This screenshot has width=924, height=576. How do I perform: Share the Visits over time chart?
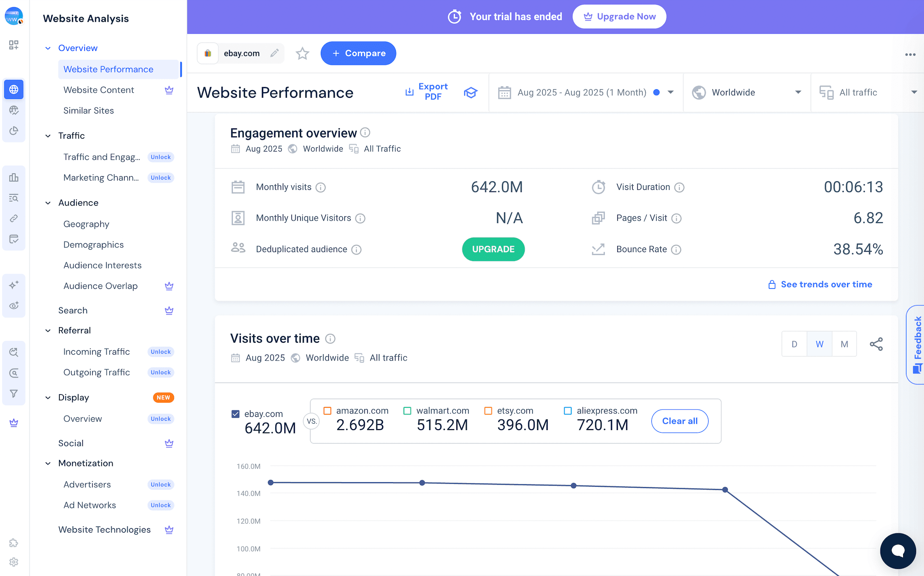[x=876, y=344]
